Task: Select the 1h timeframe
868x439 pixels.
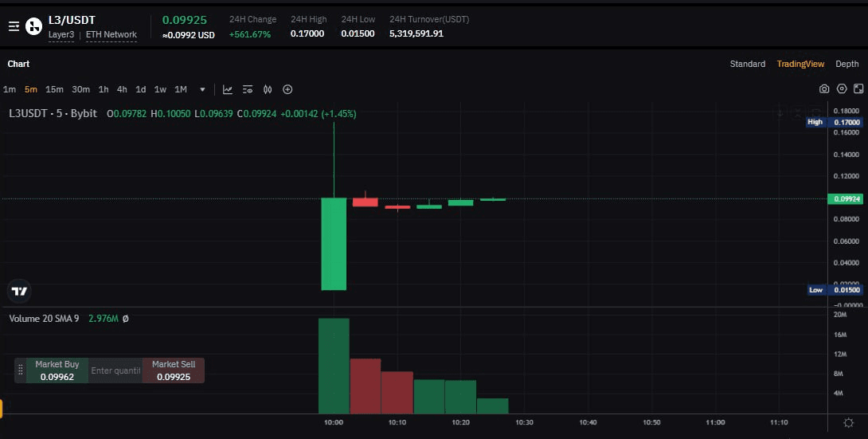Action: [x=104, y=89]
